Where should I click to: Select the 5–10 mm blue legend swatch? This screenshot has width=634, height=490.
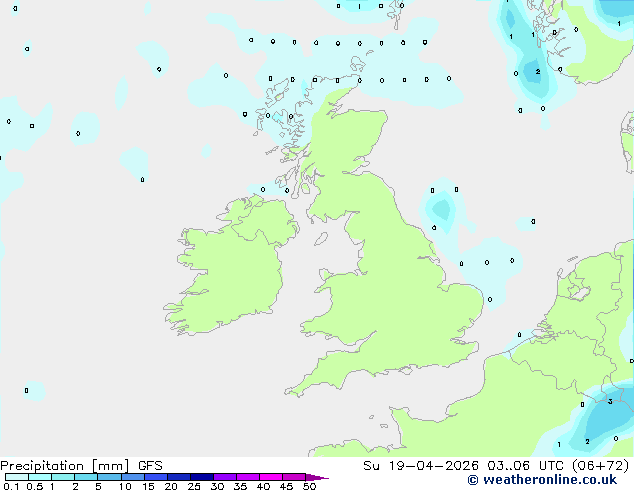point(109,477)
